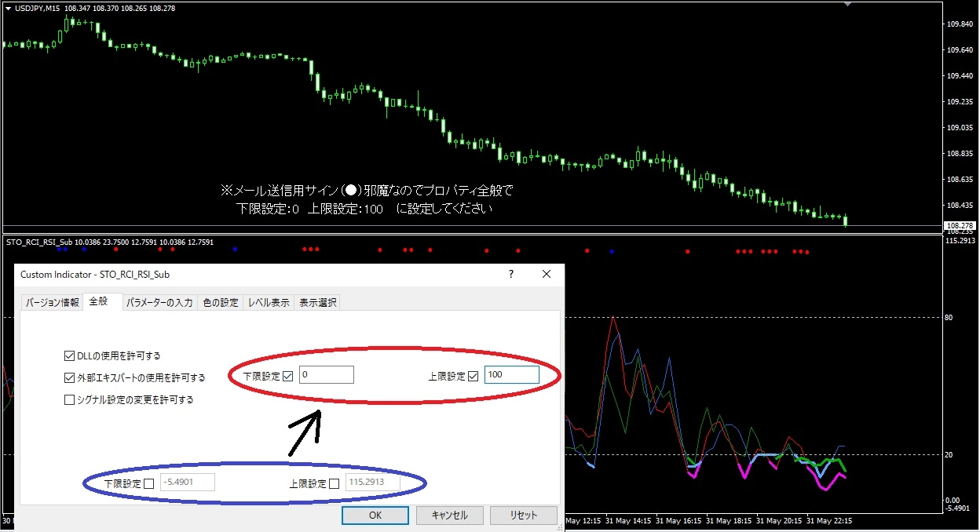
Task: Click the キャンセル button
Action: point(449,516)
